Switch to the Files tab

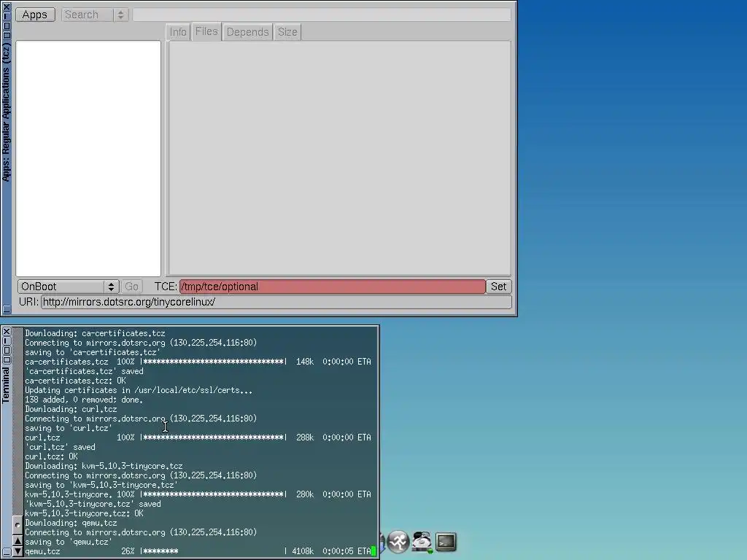tap(206, 31)
